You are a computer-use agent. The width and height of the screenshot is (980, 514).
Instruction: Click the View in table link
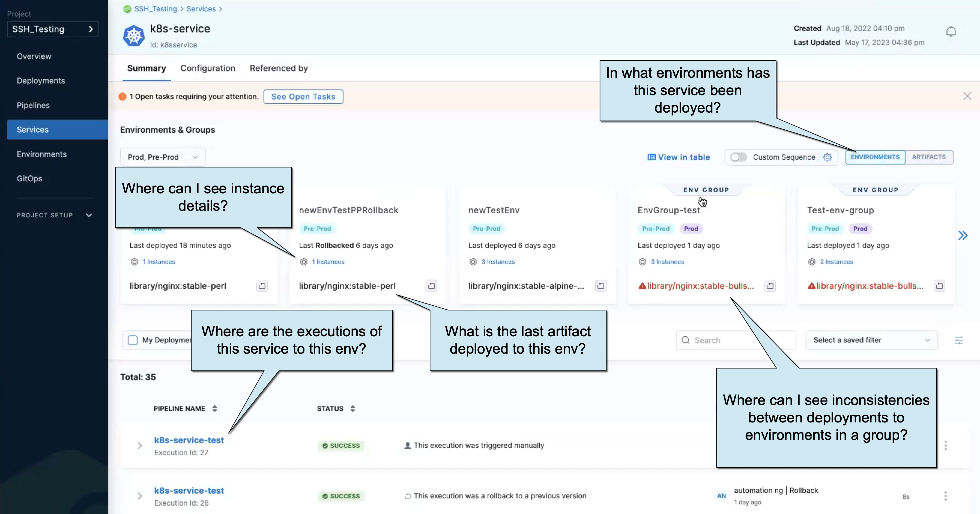[x=679, y=157]
